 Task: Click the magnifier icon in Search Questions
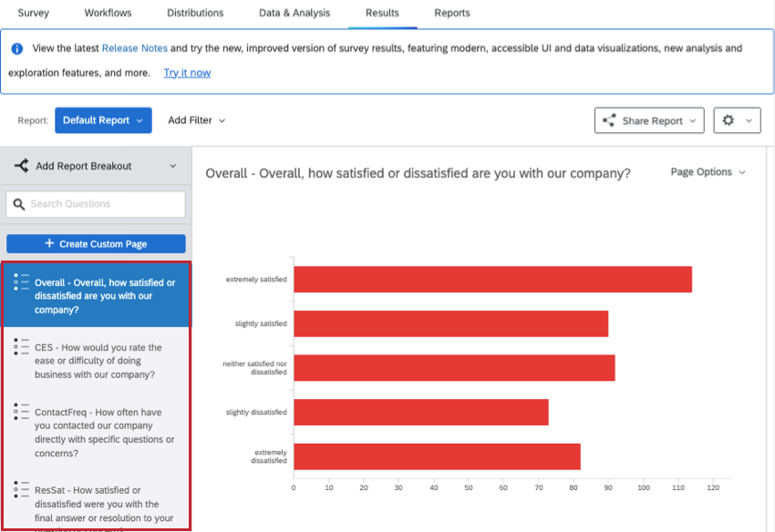point(19,204)
